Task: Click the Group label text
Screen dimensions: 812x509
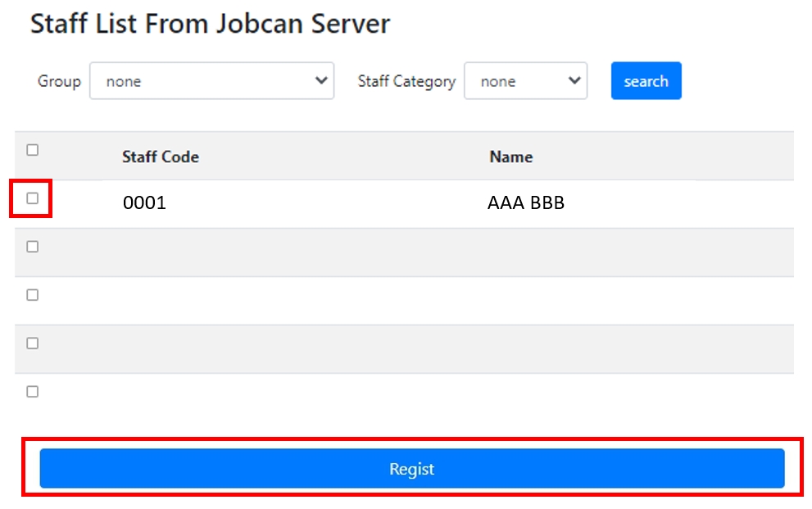Action: coord(59,81)
